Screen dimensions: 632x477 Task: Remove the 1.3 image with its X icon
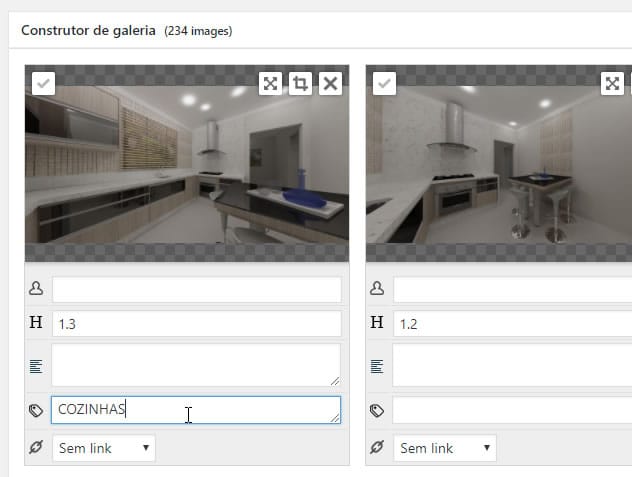pos(331,83)
